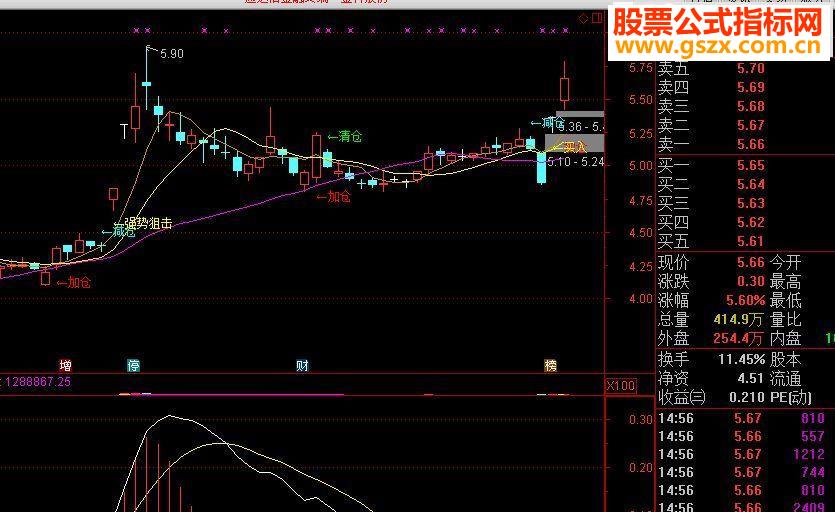
Task: Select the 买一 bid row at 5.65
Action: click(x=711, y=165)
